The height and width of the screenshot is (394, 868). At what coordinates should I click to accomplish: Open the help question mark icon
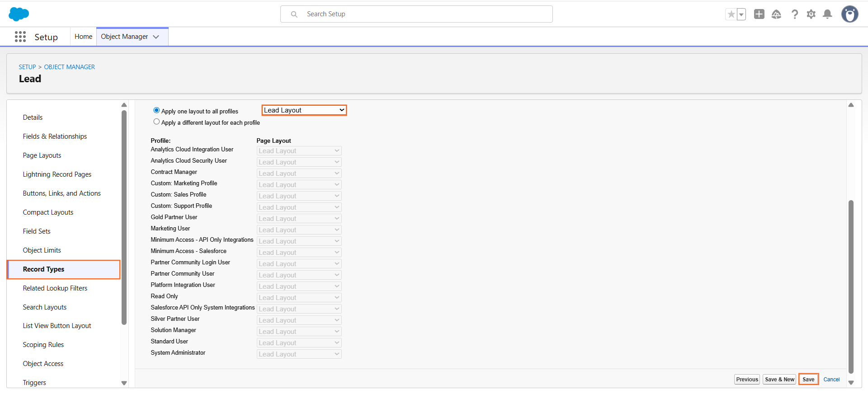coord(794,14)
